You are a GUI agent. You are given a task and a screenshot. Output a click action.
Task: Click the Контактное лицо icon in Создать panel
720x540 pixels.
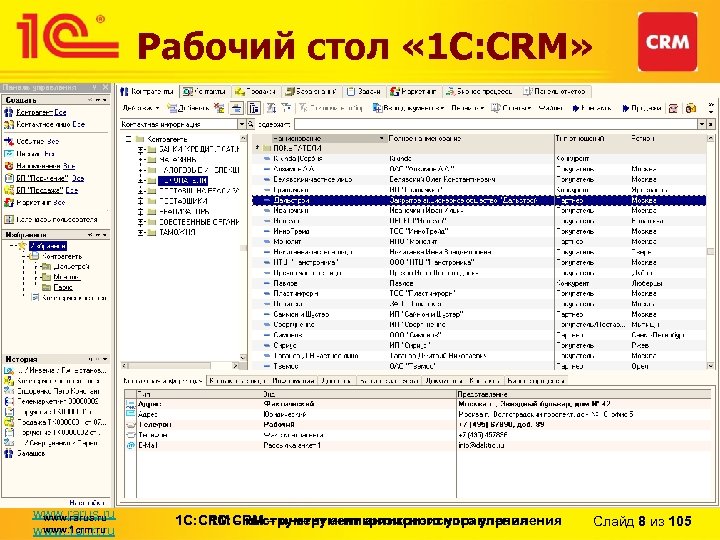click(9, 124)
